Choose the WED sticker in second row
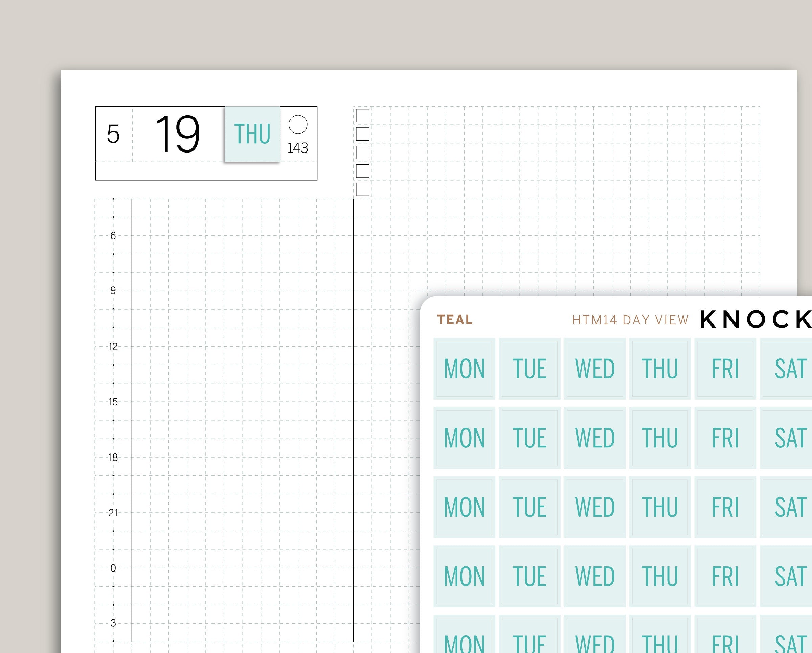The width and height of the screenshot is (812, 653). [595, 438]
